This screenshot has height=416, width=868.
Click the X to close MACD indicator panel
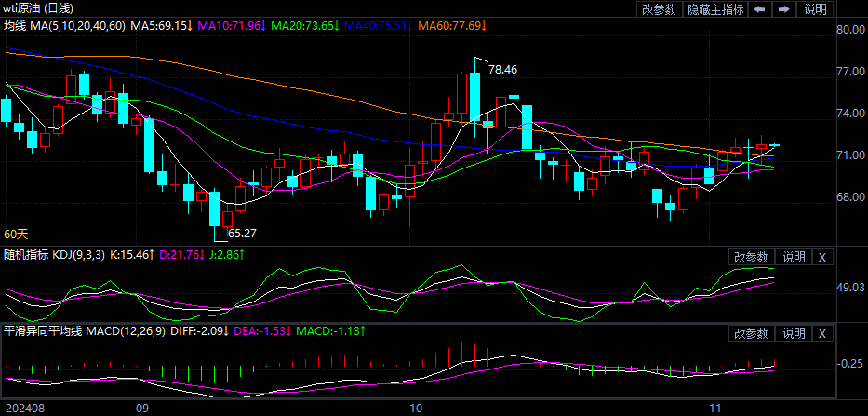pyautogui.click(x=822, y=333)
